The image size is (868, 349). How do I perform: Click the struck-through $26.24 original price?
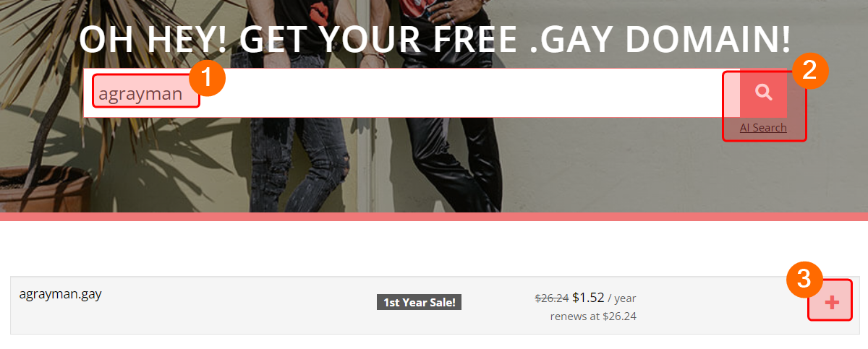click(551, 298)
